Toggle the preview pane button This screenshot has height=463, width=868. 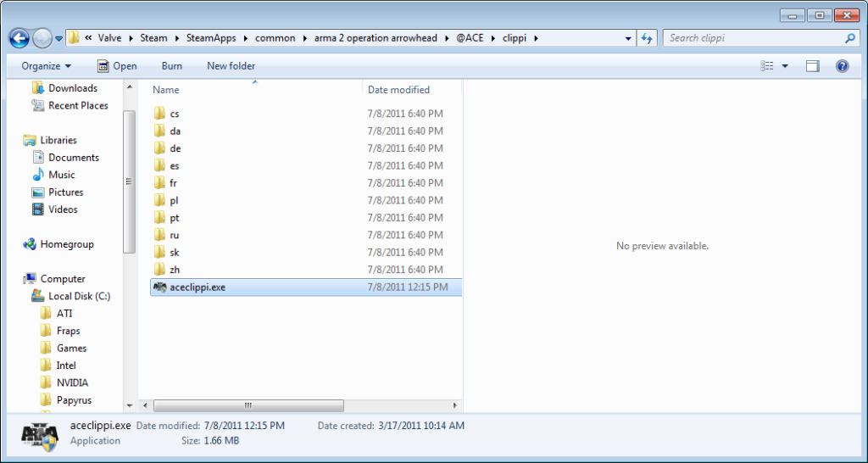point(812,66)
